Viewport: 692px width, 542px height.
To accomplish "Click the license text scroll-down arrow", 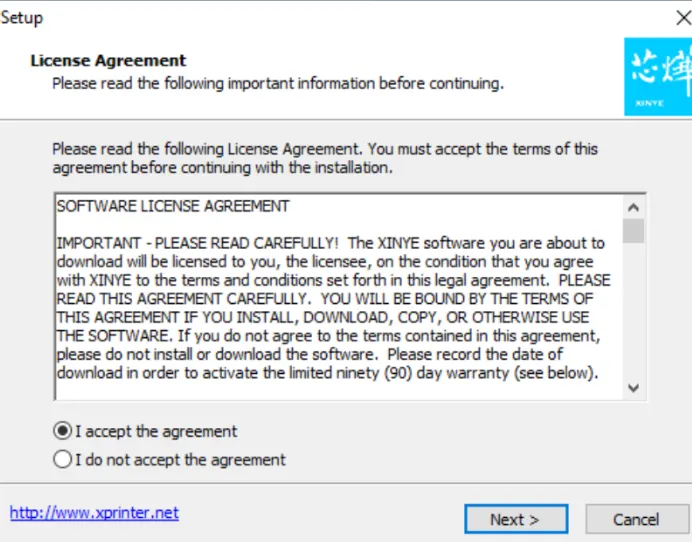I will click(633, 387).
